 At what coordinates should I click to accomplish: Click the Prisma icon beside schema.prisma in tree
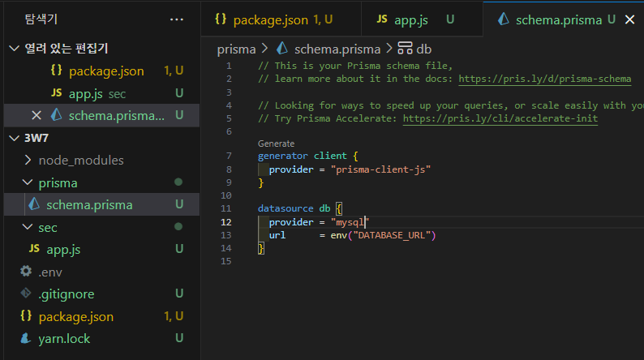(x=34, y=204)
